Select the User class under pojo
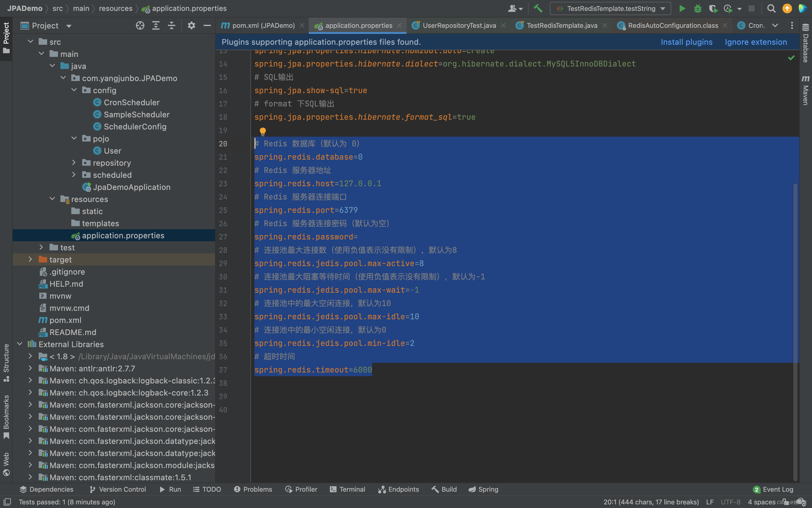 [107, 151]
